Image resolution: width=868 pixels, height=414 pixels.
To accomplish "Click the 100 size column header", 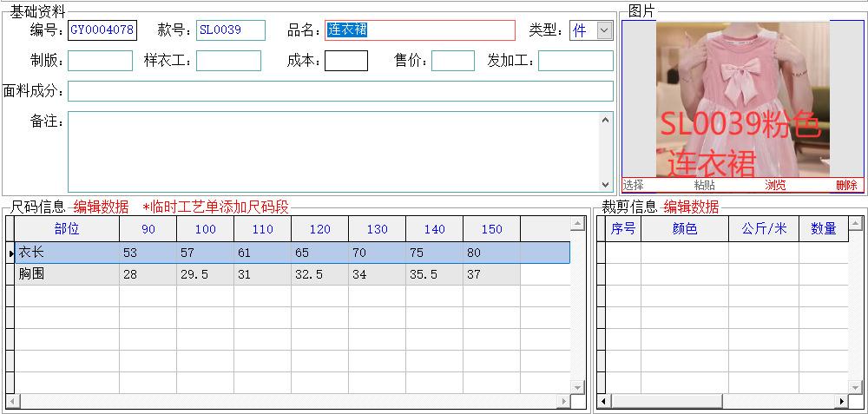I will (x=206, y=229).
